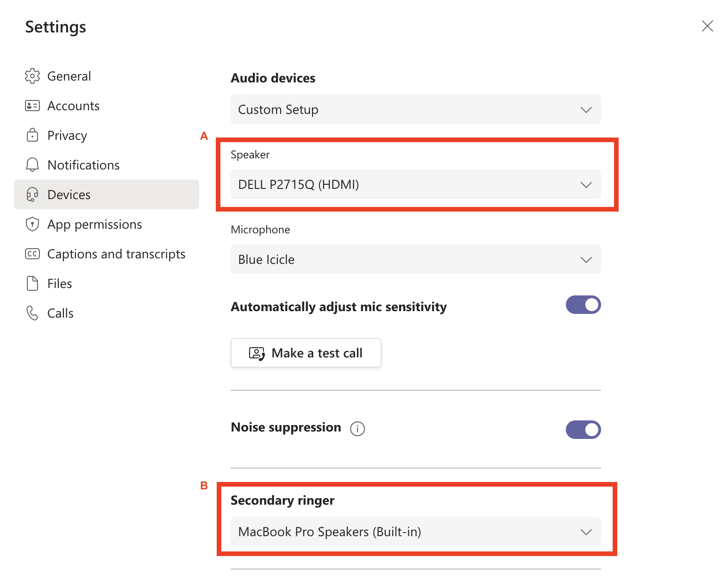Expand the Speaker DELL P2715Q dropdown

click(415, 184)
